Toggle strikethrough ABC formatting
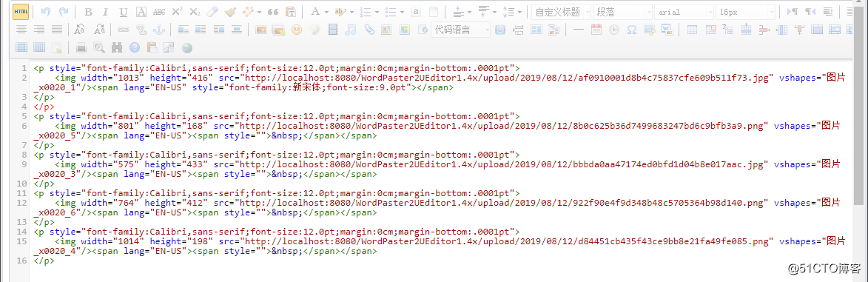Screen dimensions: 868x282 click(x=159, y=12)
